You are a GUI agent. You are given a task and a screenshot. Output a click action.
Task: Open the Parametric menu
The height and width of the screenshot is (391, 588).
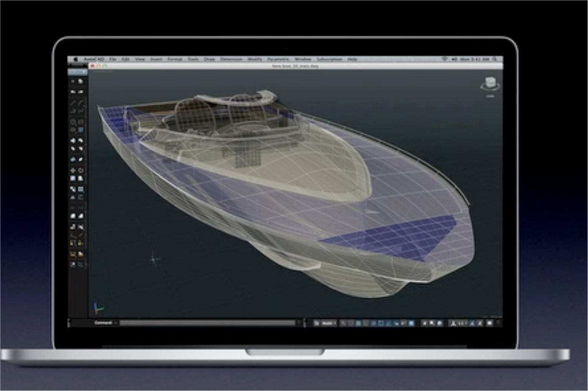tap(278, 59)
